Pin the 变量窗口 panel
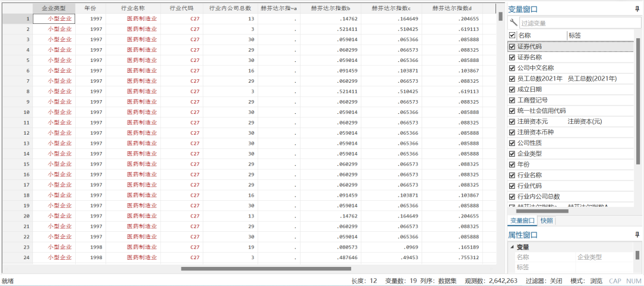Screen dimensions: 644x286 [x=637, y=8]
